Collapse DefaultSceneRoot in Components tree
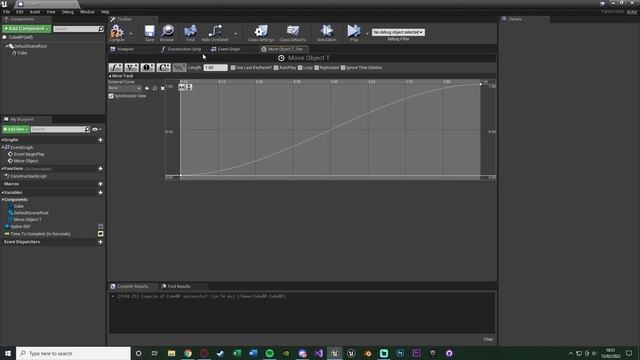This screenshot has height=360, width=640. (x=7, y=47)
